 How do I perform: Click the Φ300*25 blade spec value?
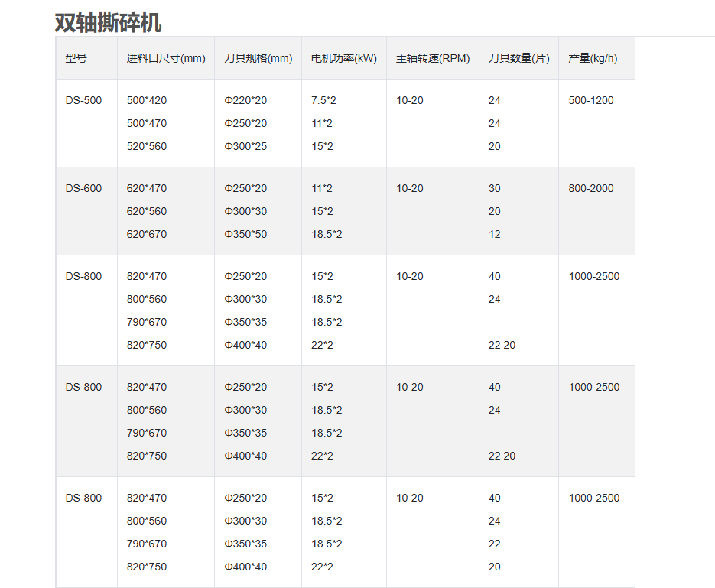[245, 146]
